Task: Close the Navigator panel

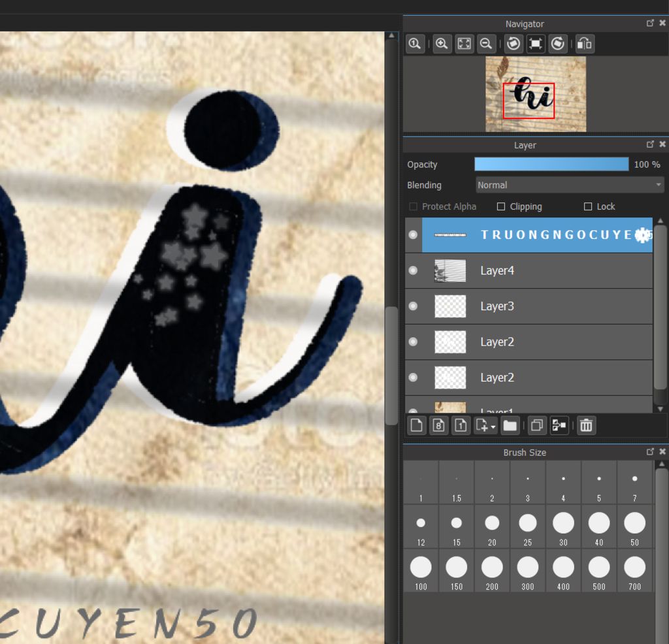Action: click(x=662, y=23)
